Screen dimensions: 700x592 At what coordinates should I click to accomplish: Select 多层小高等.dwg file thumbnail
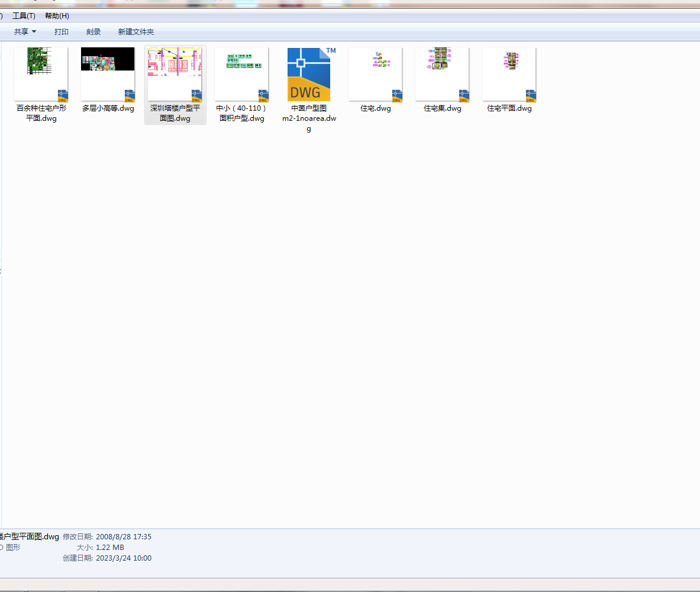tap(108, 74)
